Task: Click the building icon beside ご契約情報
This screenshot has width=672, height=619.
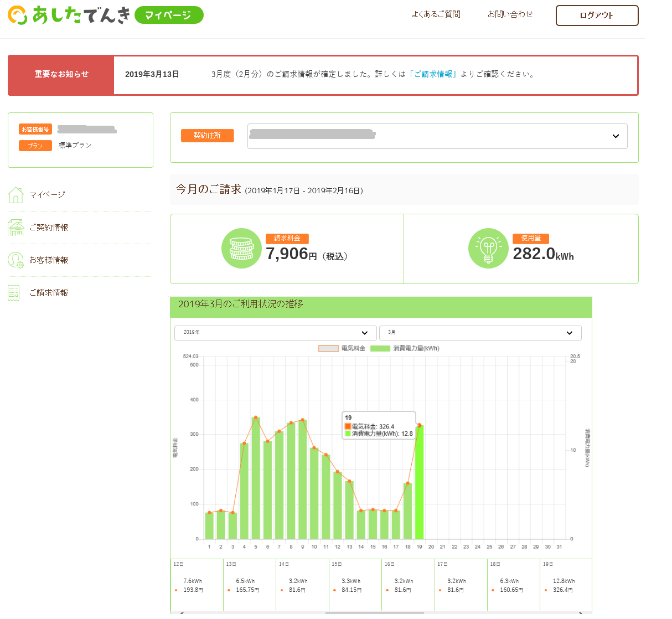Action: 15,228
